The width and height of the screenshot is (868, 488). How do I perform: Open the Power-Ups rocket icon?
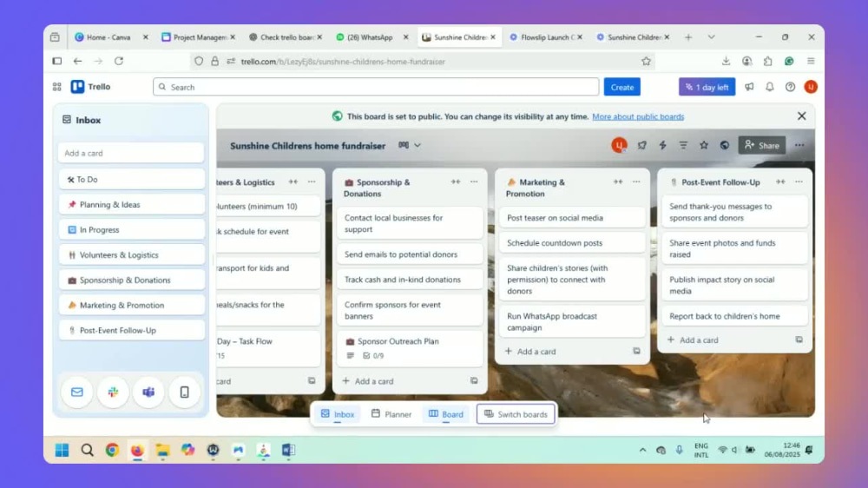coord(641,145)
